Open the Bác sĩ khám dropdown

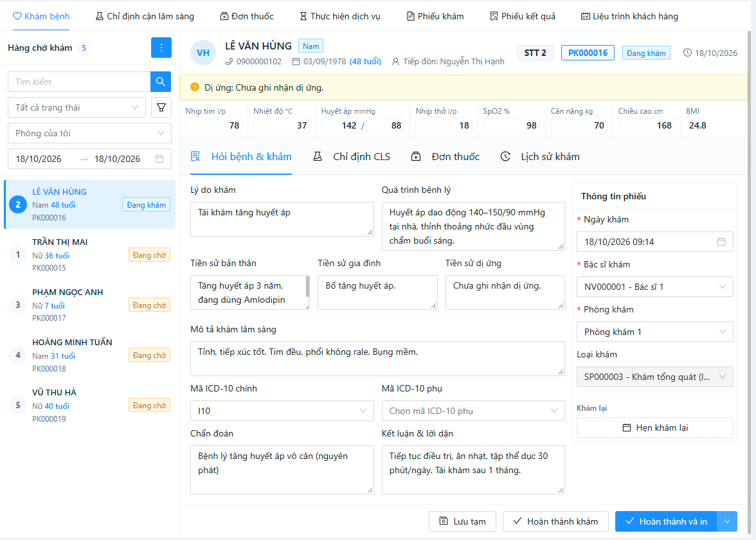654,287
